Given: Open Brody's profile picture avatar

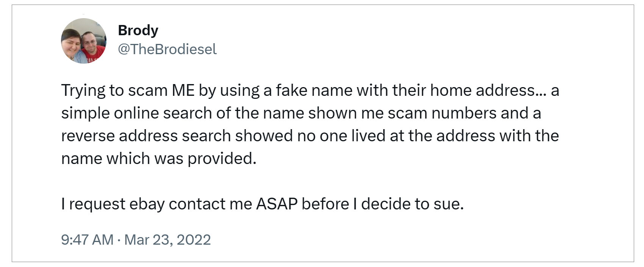Looking at the screenshot, I should coord(84,41).
